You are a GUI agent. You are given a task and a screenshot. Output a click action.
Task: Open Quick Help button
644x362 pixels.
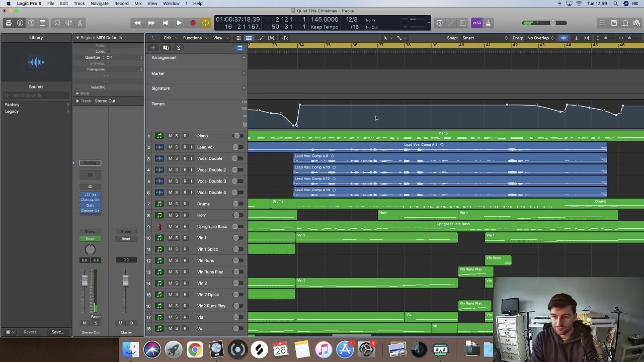31,23
